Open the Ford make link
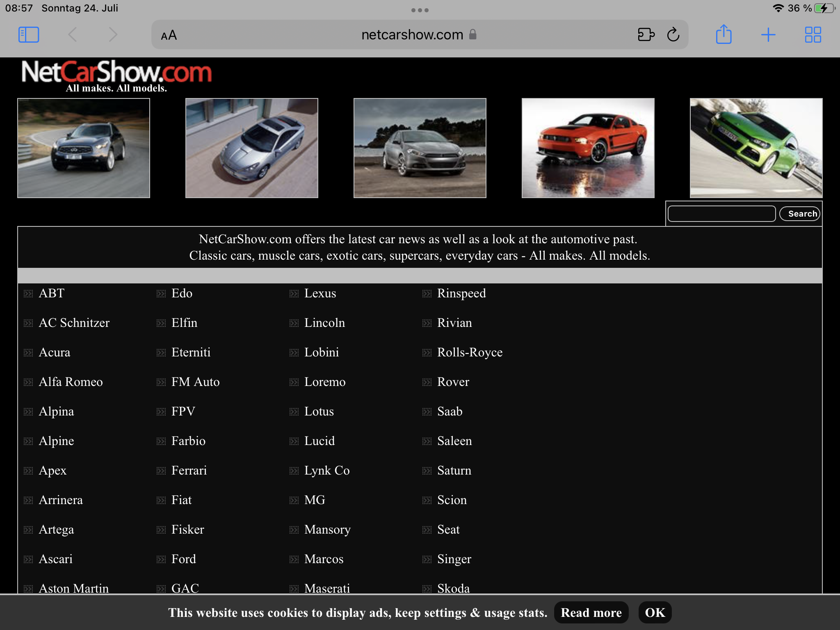 (184, 559)
